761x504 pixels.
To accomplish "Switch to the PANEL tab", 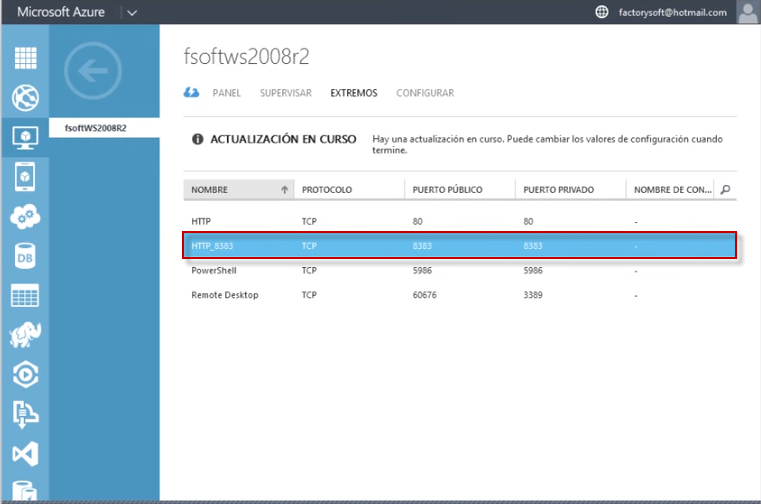I will pos(227,93).
